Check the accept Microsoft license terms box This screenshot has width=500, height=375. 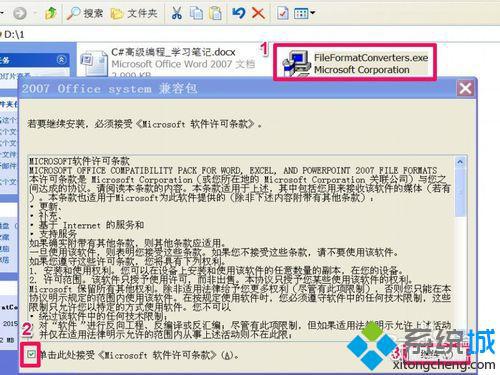(x=31, y=354)
